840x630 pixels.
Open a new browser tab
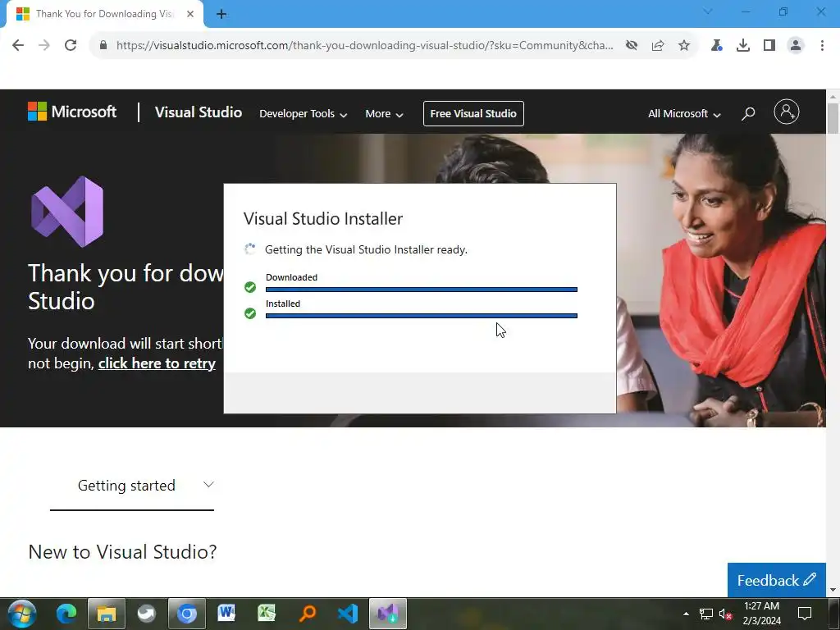[x=221, y=15]
